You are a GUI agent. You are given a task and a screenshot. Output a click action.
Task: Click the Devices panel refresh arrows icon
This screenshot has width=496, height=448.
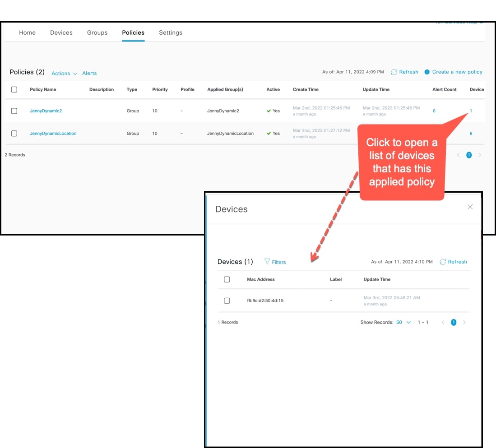(x=443, y=262)
